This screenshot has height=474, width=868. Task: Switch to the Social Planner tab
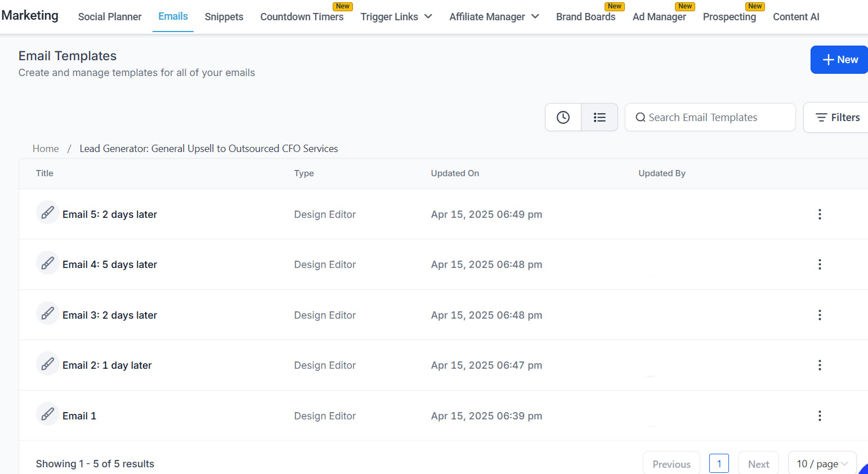pos(110,17)
